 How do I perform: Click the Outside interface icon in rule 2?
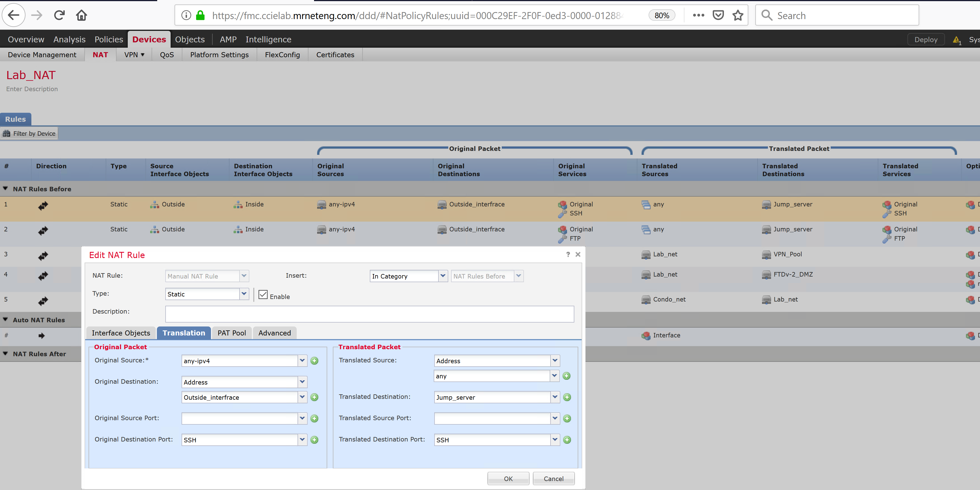click(x=154, y=230)
